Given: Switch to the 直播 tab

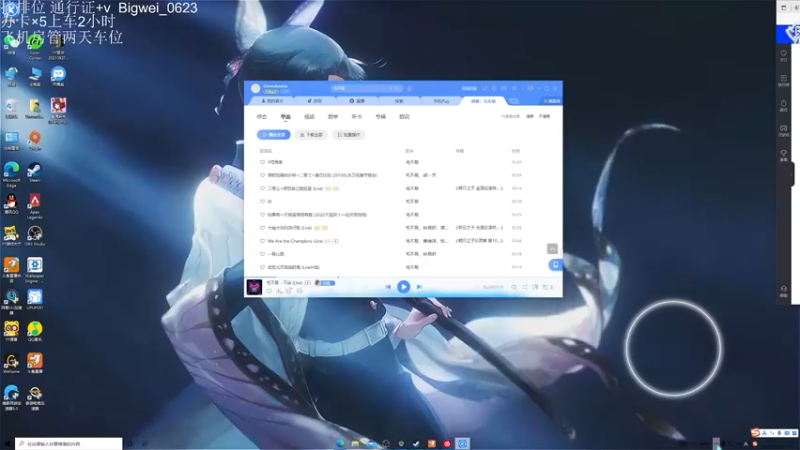Looking at the screenshot, I should 357,101.
